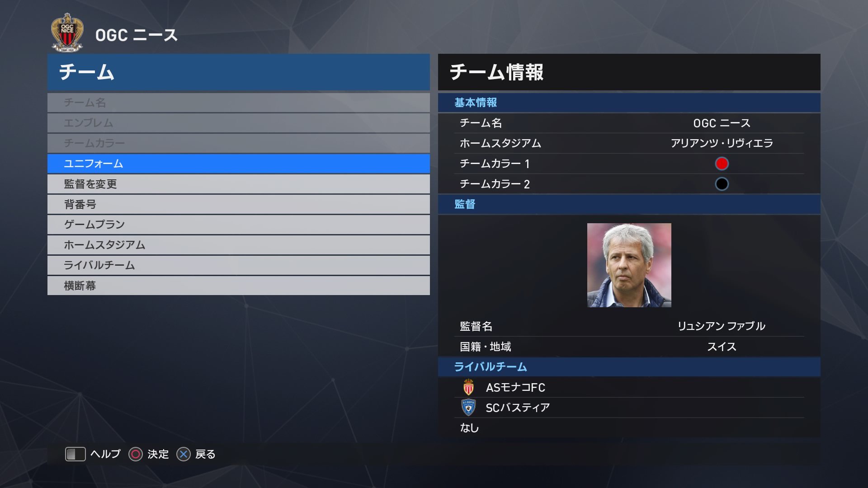This screenshot has height=488, width=868.
Task: Open the 背番号 menu item
Action: click(239, 204)
